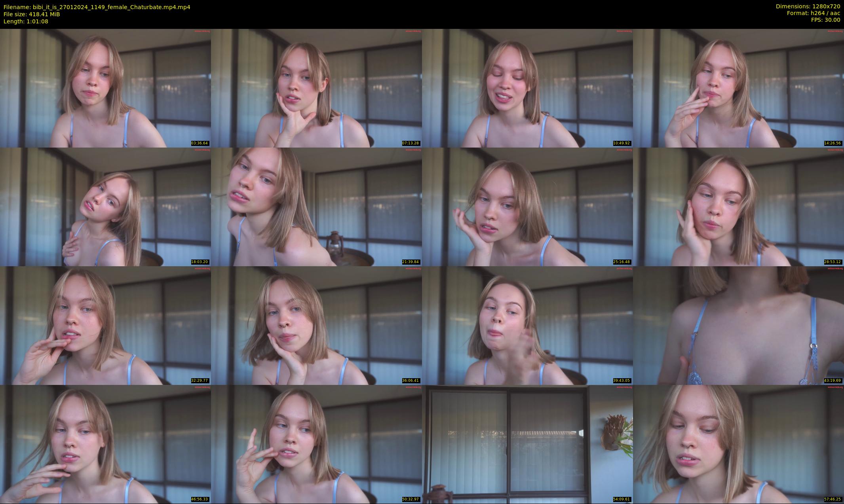Open the thumbnail stamped 36:06.41

click(x=316, y=326)
